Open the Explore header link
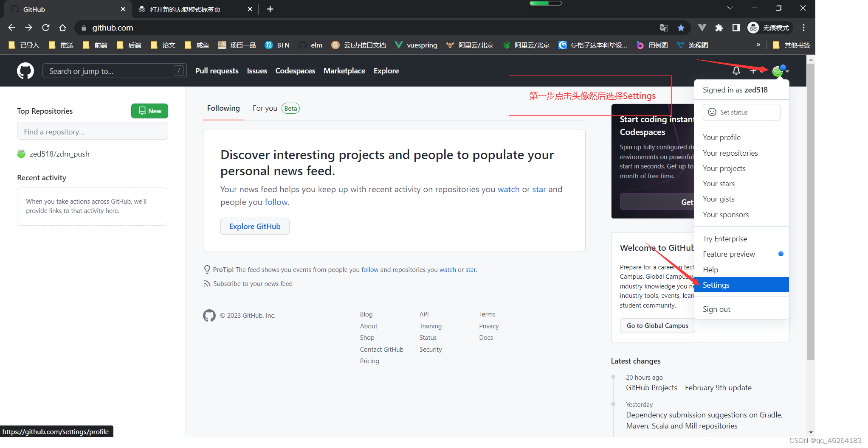Viewport: 868px width, 448px height. [386, 71]
